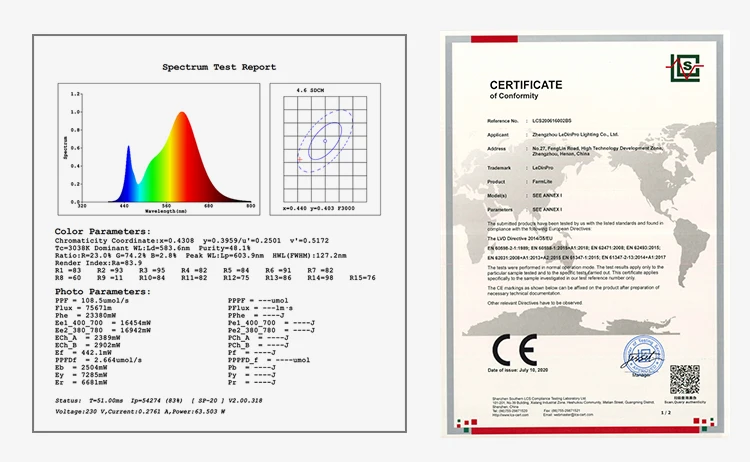Select the 'Voltage:230 V' line
Image resolution: width=750 pixels, height=462 pixels.
pos(140,411)
